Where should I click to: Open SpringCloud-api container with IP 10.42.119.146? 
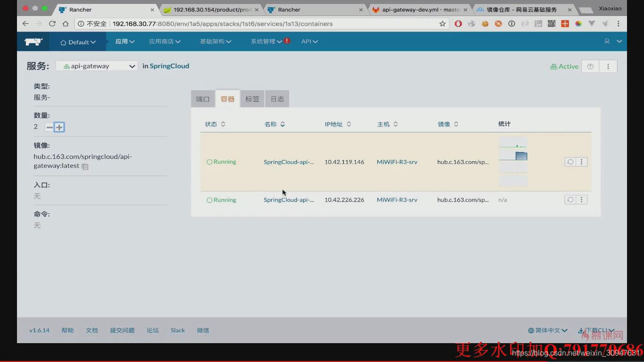coord(289,162)
